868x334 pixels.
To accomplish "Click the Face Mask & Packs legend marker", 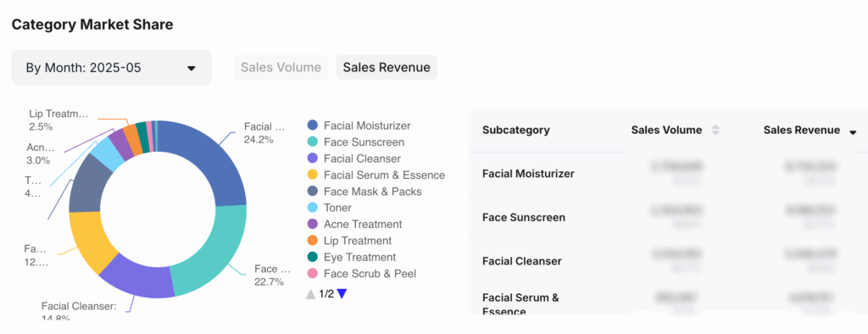I will point(312,192).
